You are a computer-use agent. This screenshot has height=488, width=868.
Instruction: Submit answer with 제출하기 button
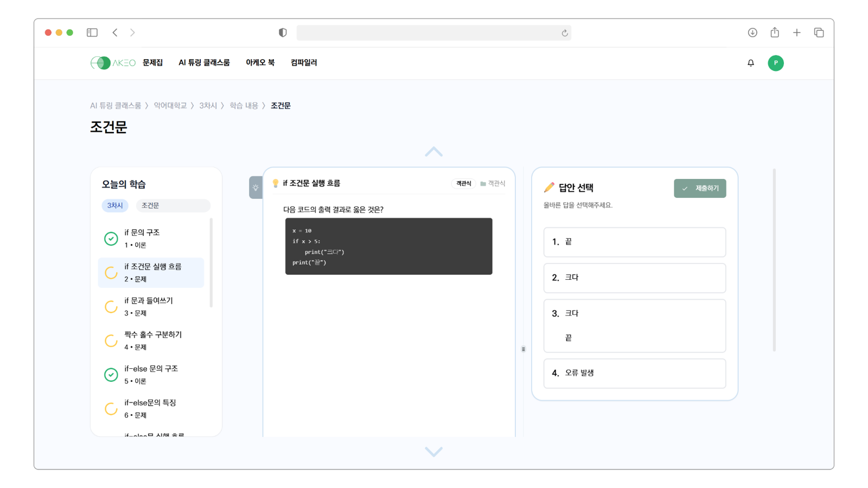[700, 188]
